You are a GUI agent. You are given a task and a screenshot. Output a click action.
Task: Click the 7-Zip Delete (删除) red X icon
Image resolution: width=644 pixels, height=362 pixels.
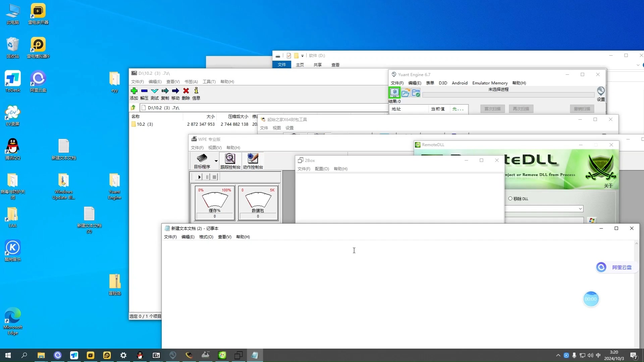[x=186, y=91]
